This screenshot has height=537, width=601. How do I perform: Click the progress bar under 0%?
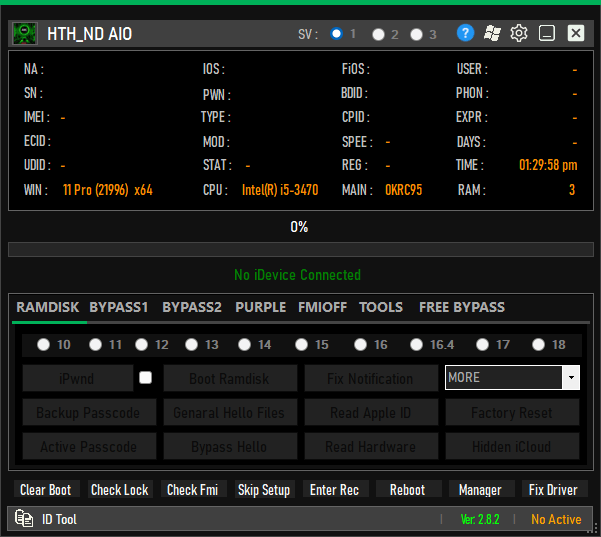tap(301, 250)
